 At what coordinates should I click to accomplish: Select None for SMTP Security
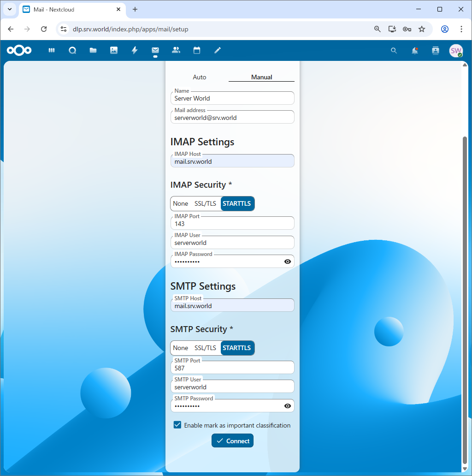(x=181, y=348)
